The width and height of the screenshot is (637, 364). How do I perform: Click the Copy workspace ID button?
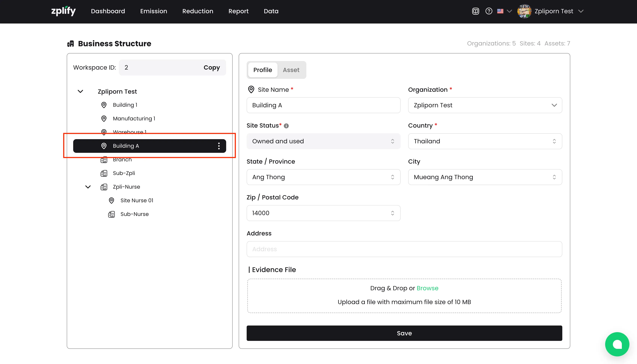[x=212, y=67]
